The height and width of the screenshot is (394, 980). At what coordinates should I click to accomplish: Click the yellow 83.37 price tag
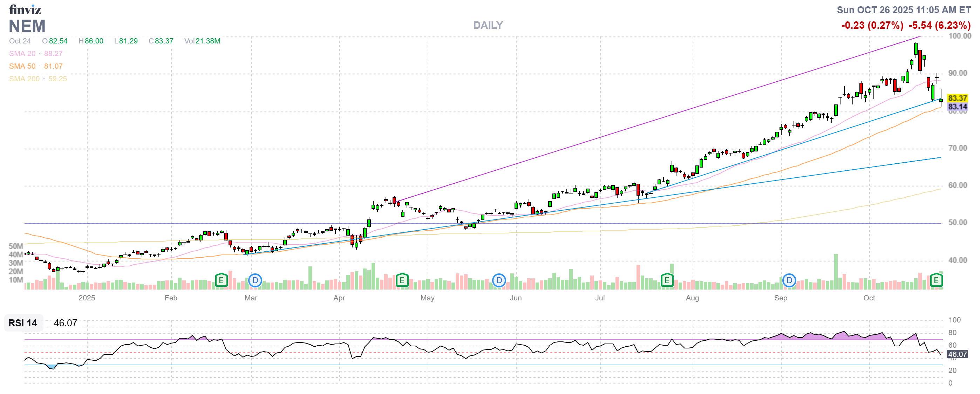[957, 98]
